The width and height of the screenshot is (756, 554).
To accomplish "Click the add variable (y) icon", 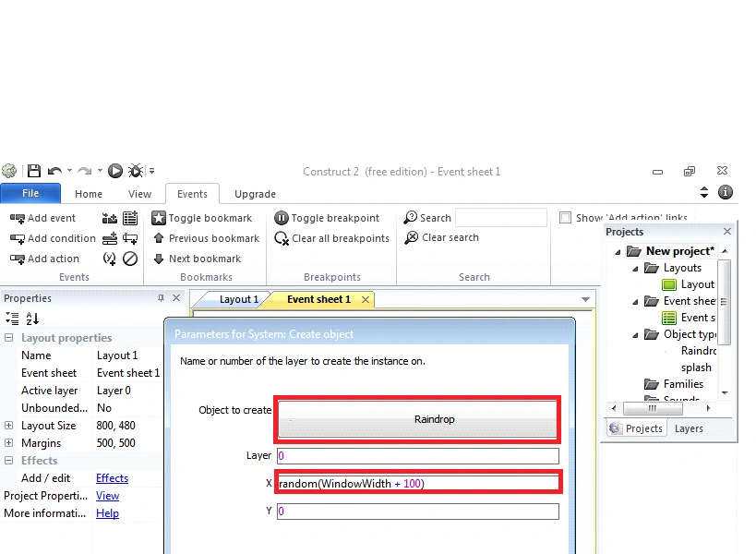I will coord(110,259).
